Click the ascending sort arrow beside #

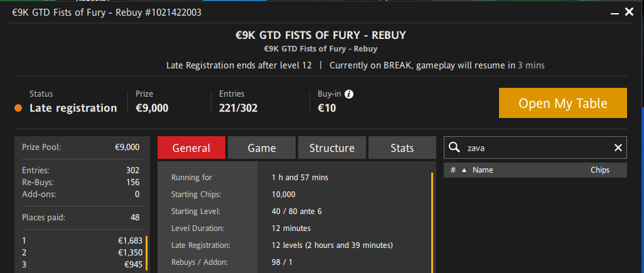point(464,170)
